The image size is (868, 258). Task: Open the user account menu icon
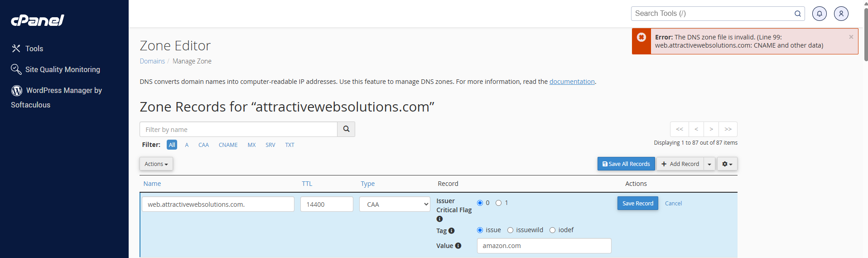pos(841,14)
